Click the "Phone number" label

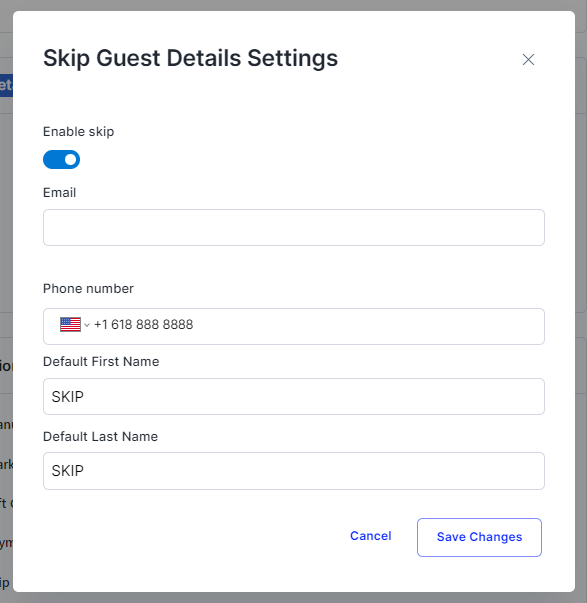point(88,288)
